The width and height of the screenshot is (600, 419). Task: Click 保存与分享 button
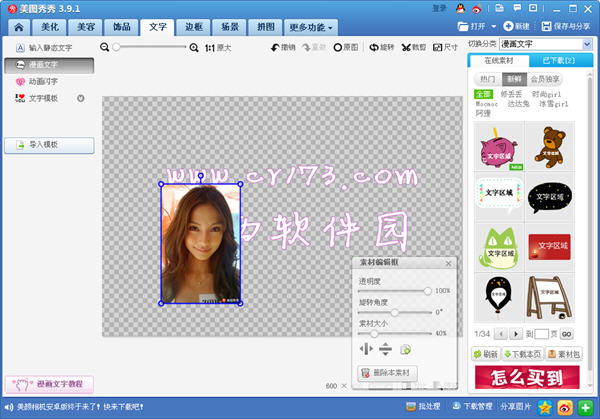(566, 26)
